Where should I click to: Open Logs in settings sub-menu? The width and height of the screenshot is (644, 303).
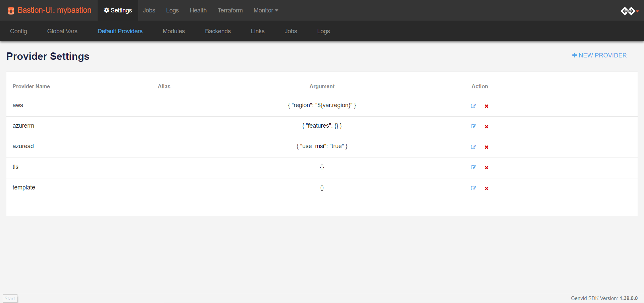pos(324,31)
